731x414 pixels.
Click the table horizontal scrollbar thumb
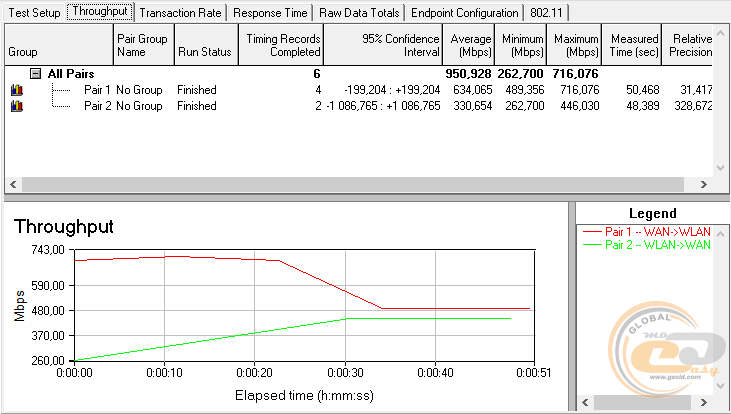352,185
